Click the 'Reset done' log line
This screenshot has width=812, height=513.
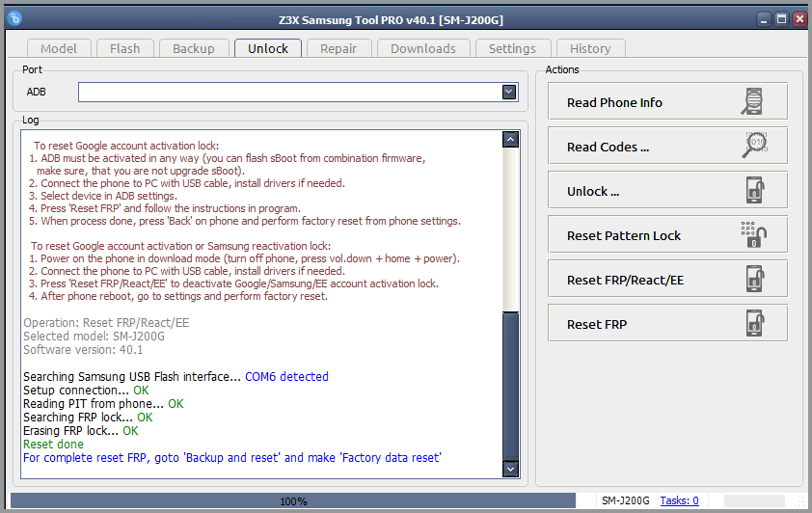tap(53, 445)
